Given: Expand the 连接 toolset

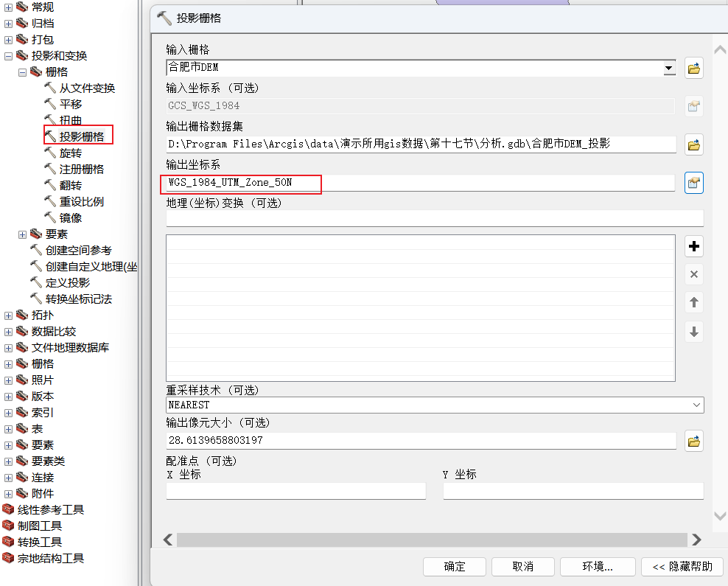Looking at the screenshot, I should (x=8, y=478).
